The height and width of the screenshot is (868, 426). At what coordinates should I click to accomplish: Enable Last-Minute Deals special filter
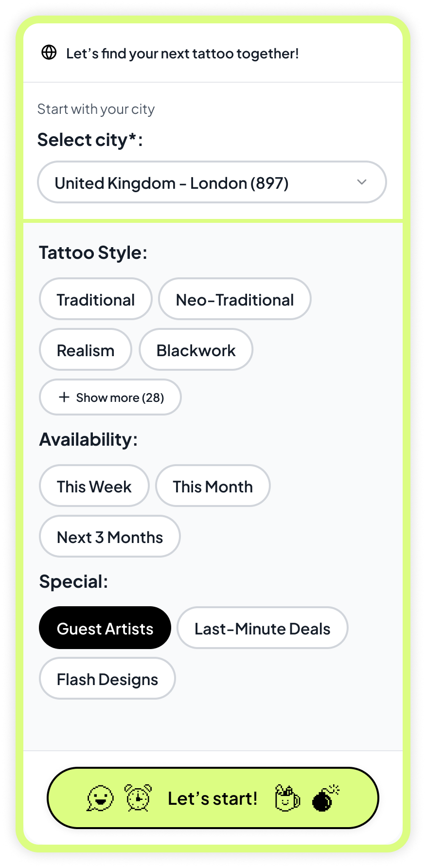pyautogui.click(x=262, y=628)
